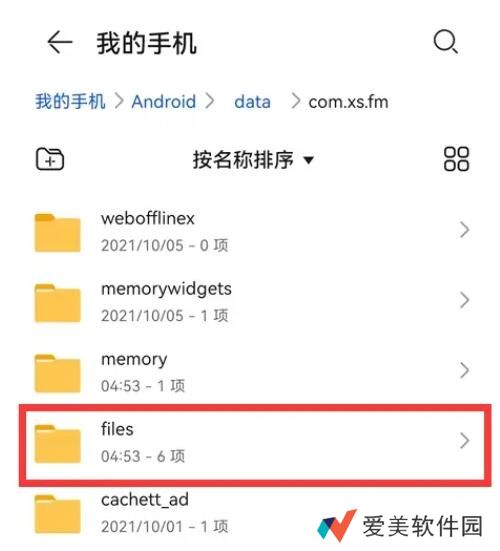Open the search magnifier icon
500x551 pixels.
[x=446, y=42]
